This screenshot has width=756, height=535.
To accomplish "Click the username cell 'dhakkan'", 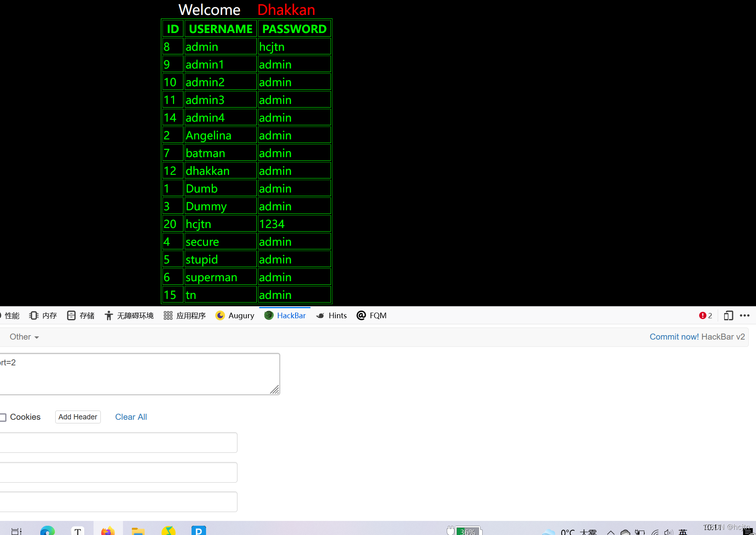I will point(221,171).
